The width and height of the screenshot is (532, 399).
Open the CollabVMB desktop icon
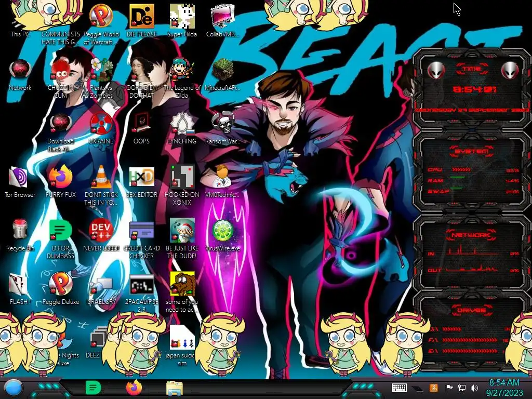point(222,20)
